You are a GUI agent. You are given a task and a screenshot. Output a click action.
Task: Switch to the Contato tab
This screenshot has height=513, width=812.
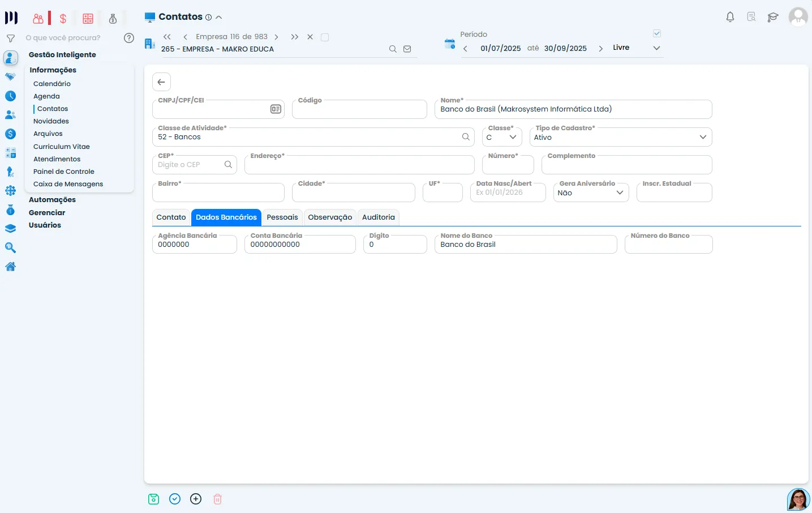(171, 217)
